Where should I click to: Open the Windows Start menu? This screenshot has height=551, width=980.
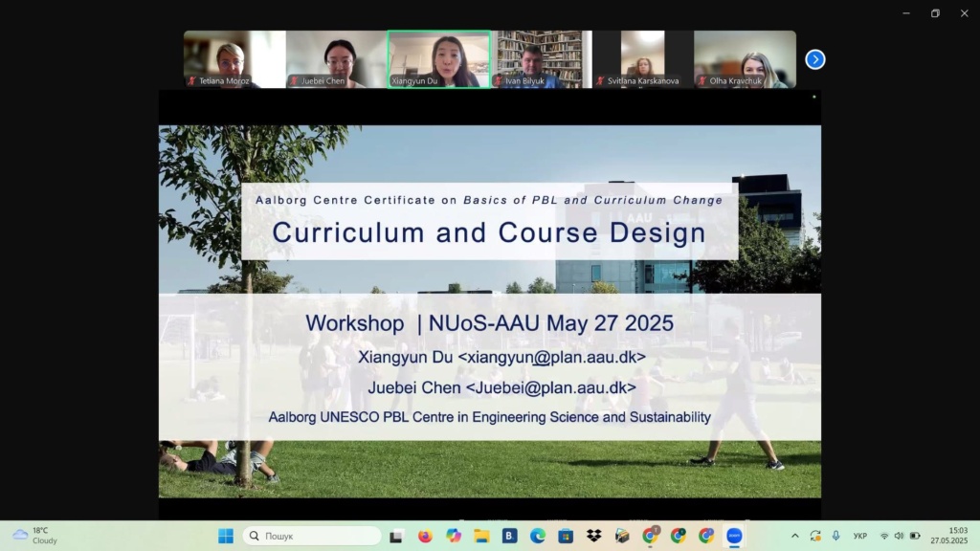click(x=226, y=536)
